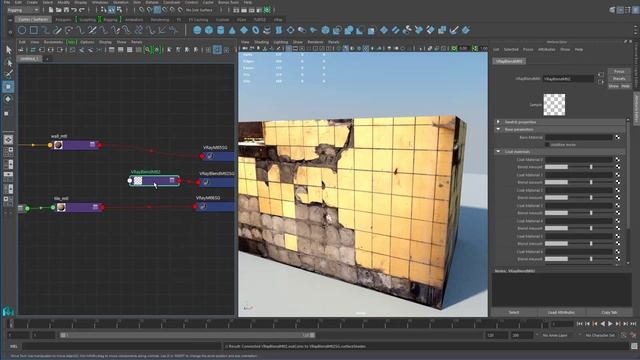Create a NURBS cube from the shelf
This screenshot has width=640, height=360.
209,30
